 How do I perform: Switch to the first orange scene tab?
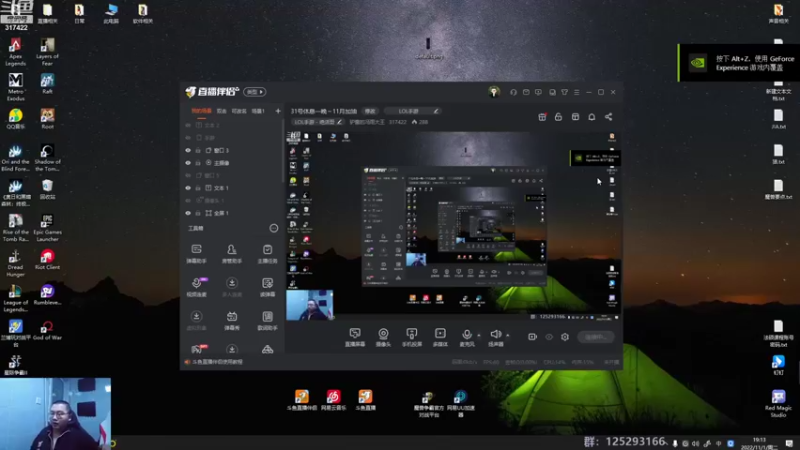[201, 111]
